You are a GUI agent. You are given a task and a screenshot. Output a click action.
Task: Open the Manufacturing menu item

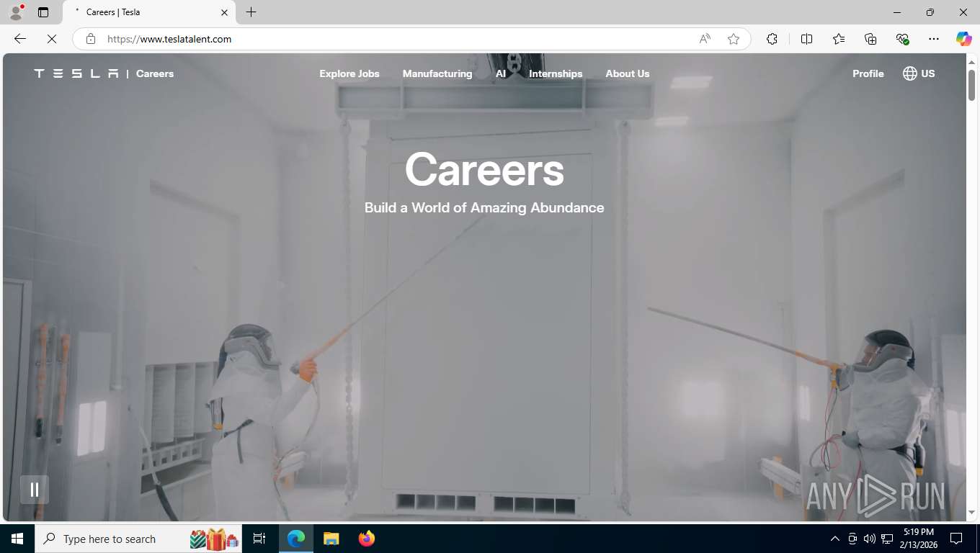point(437,73)
